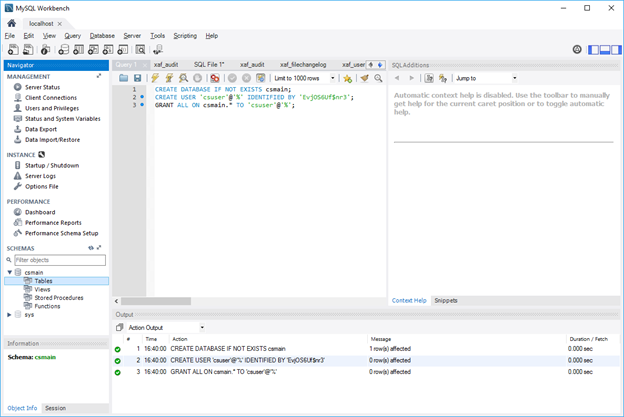
Task: Click the commit transaction checkmark icon
Action: click(x=232, y=78)
